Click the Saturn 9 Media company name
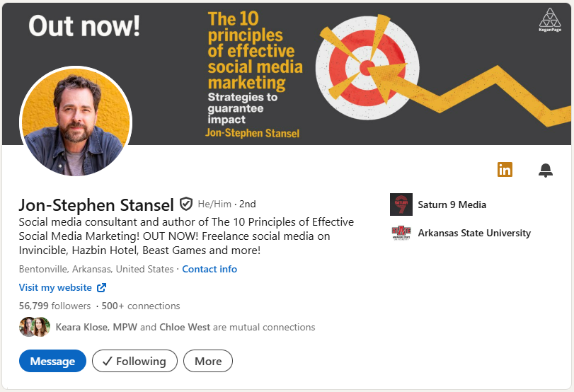The width and height of the screenshot is (574, 392). pos(452,204)
